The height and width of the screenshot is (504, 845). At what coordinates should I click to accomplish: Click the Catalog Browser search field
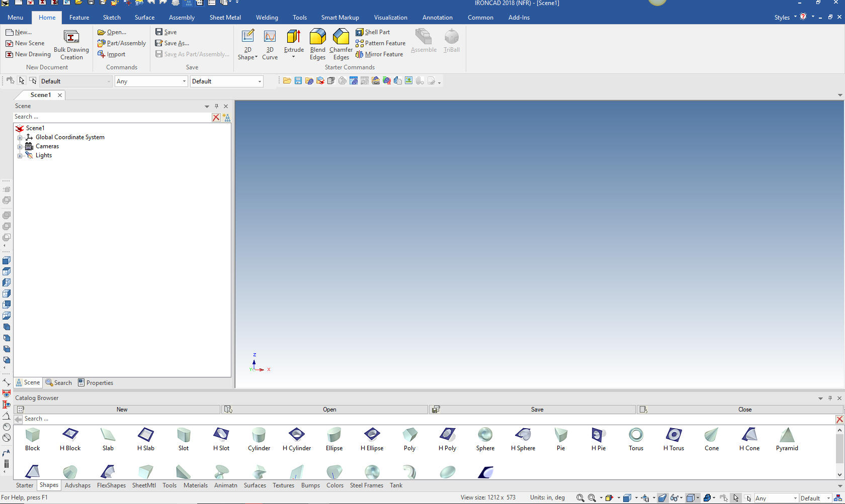coord(429,419)
